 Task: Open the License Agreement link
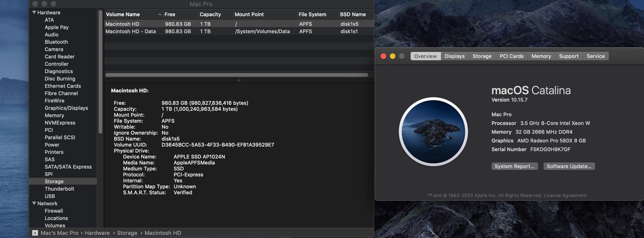click(x=565, y=195)
